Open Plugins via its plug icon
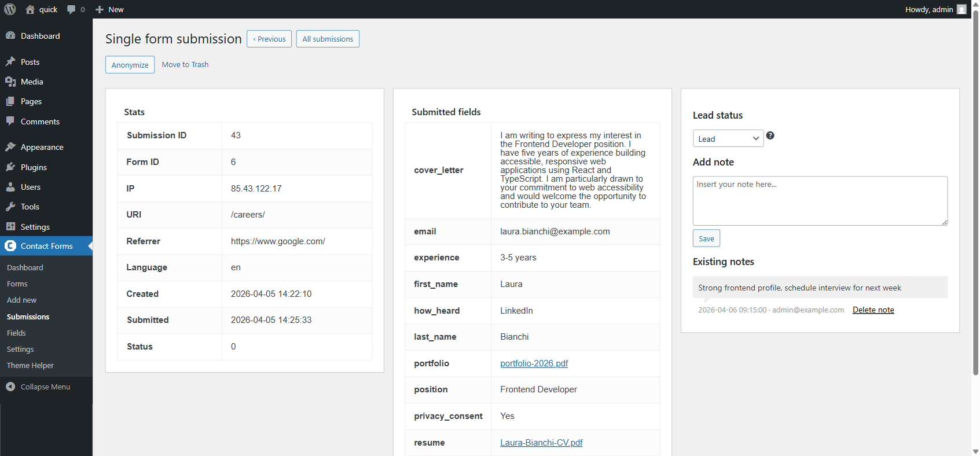980x456 pixels. pos(10,167)
